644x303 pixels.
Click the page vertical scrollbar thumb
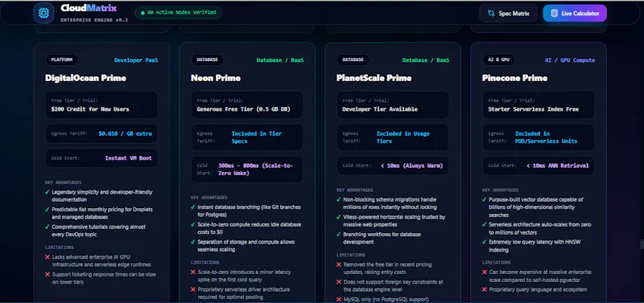pyautogui.click(x=642, y=245)
